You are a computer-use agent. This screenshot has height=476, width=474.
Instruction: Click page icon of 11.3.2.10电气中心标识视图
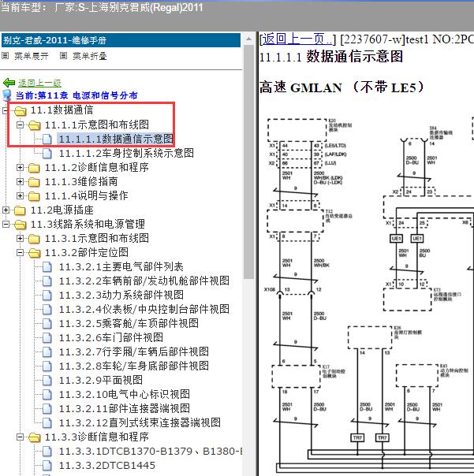[x=47, y=394]
